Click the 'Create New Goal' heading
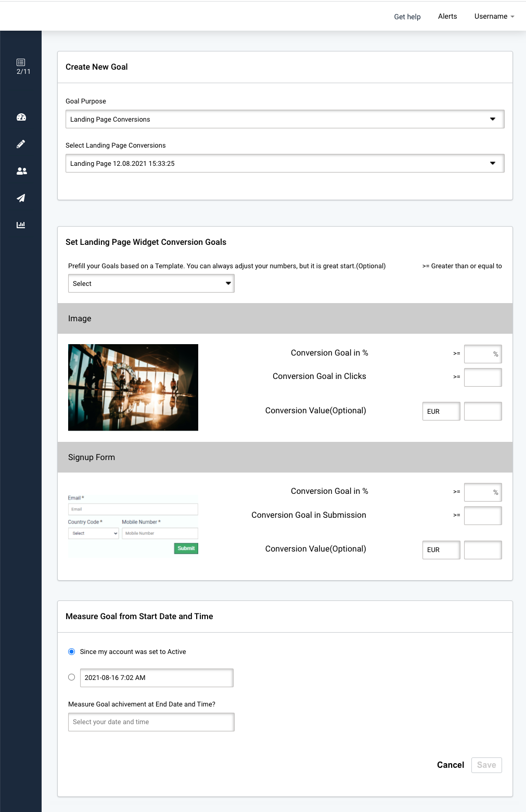This screenshot has width=526, height=812. (97, 67)
